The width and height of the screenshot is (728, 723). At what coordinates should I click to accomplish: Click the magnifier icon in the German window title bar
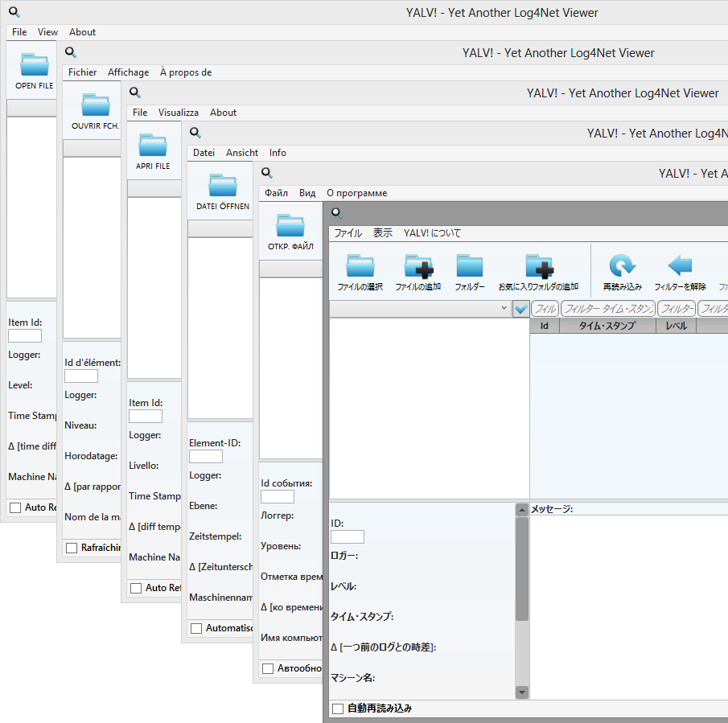tap(195, 133)
